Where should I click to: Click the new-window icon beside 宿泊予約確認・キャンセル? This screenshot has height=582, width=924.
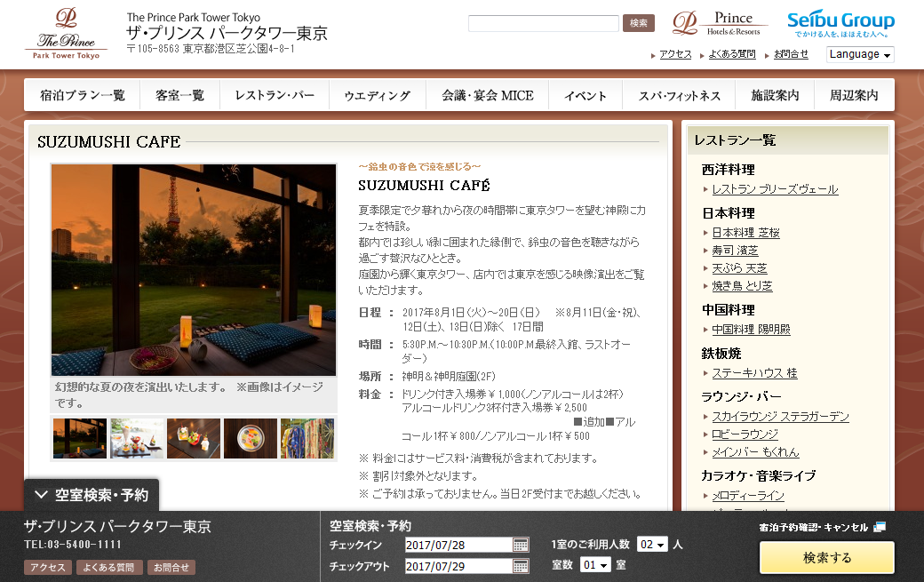[x=880, y=527]
